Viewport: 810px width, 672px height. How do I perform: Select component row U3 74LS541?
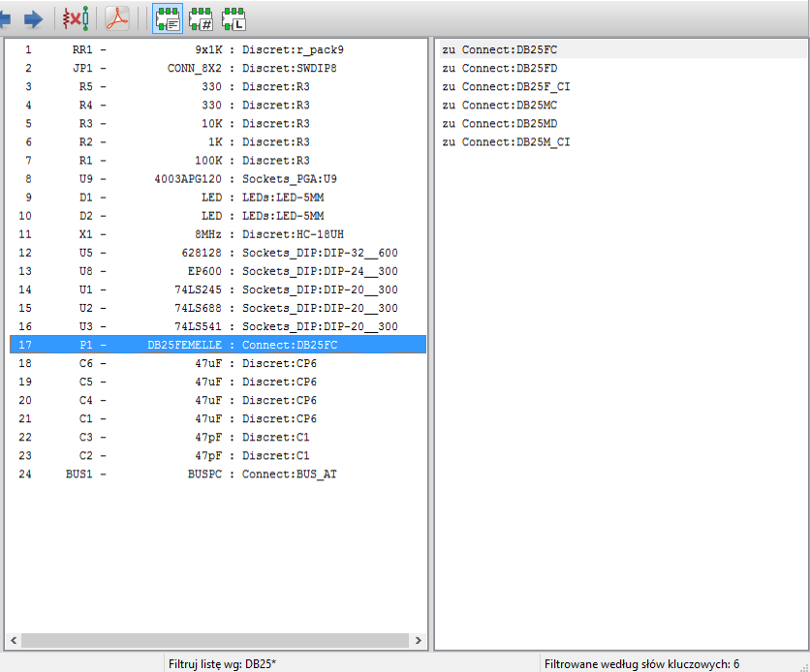click(217, 326)
